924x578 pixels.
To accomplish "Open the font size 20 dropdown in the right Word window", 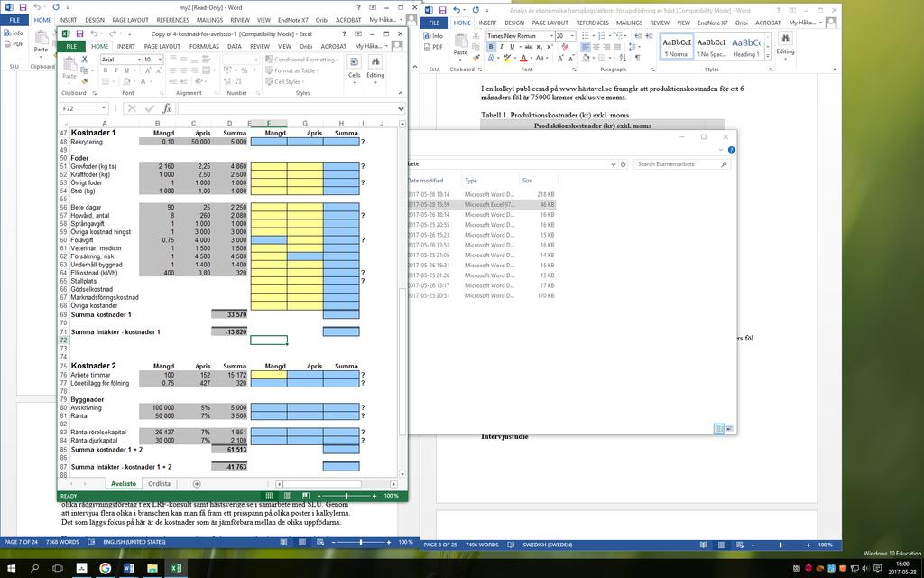I will pyautogui.click(x=573, y=36).
